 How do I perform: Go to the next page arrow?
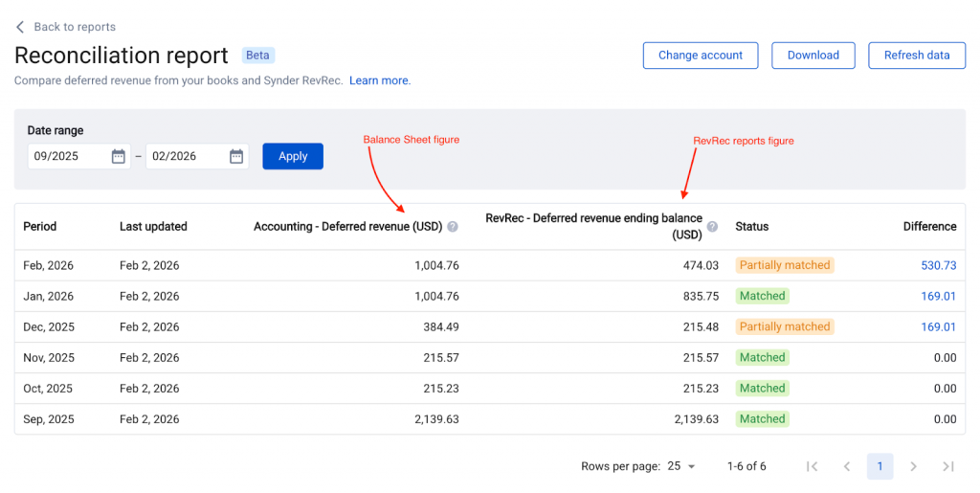click(x=914, y=466)
